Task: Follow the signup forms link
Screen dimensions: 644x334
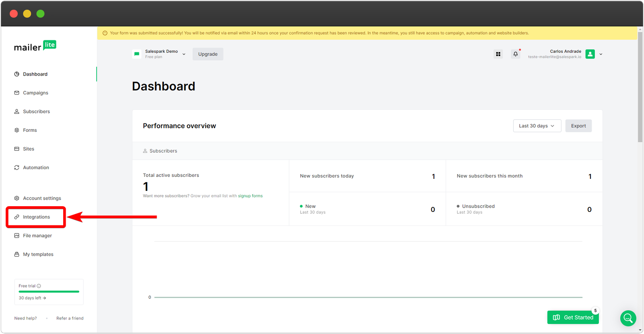Action: [x=250, y=196]
